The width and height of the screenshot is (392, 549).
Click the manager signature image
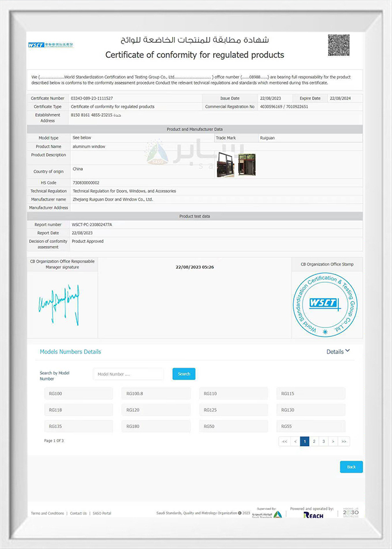[x=59, y=301]
